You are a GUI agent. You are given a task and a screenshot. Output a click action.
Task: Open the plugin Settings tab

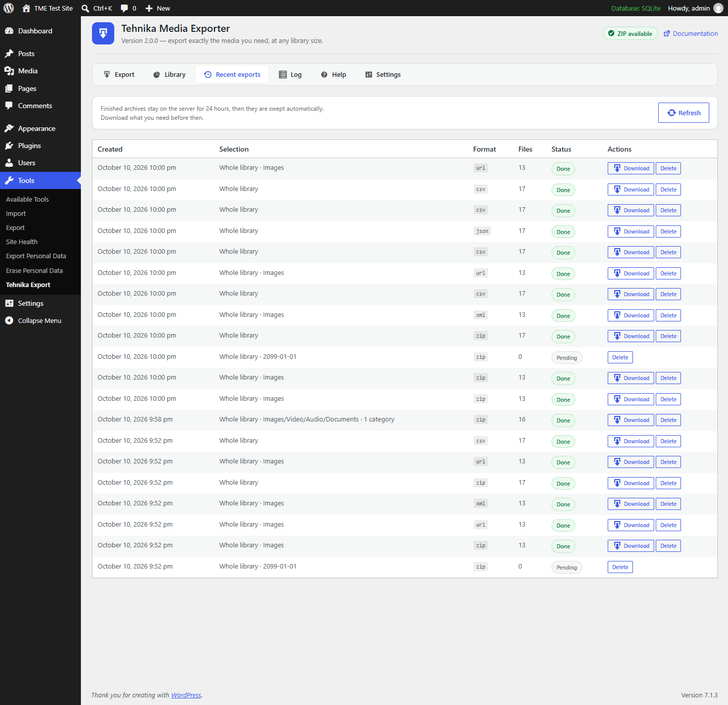pyautogui.click(x=383, y=74)
